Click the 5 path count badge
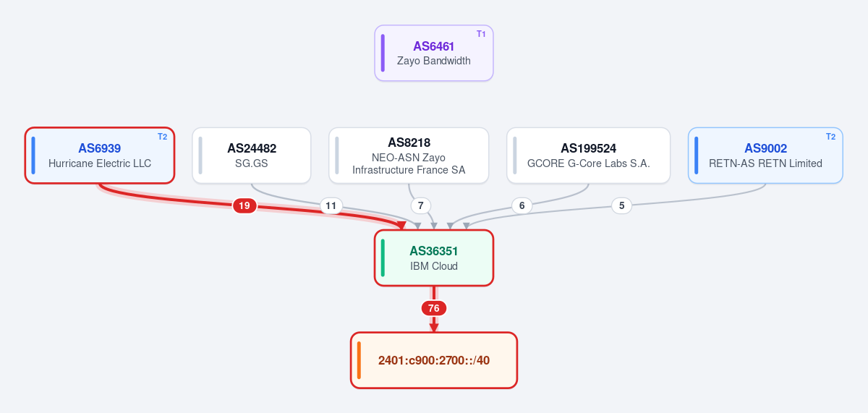868x413 pixels. (x=621, y=206)
